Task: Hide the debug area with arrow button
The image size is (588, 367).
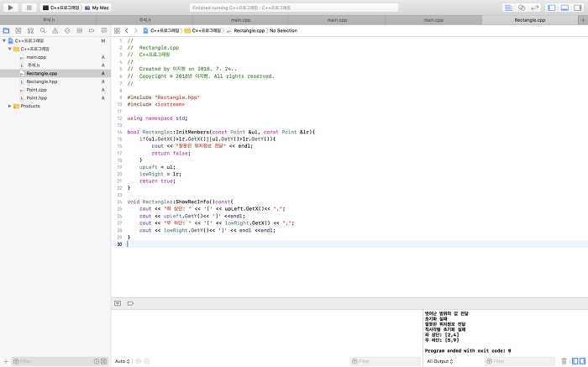Action: coord(118,303)
